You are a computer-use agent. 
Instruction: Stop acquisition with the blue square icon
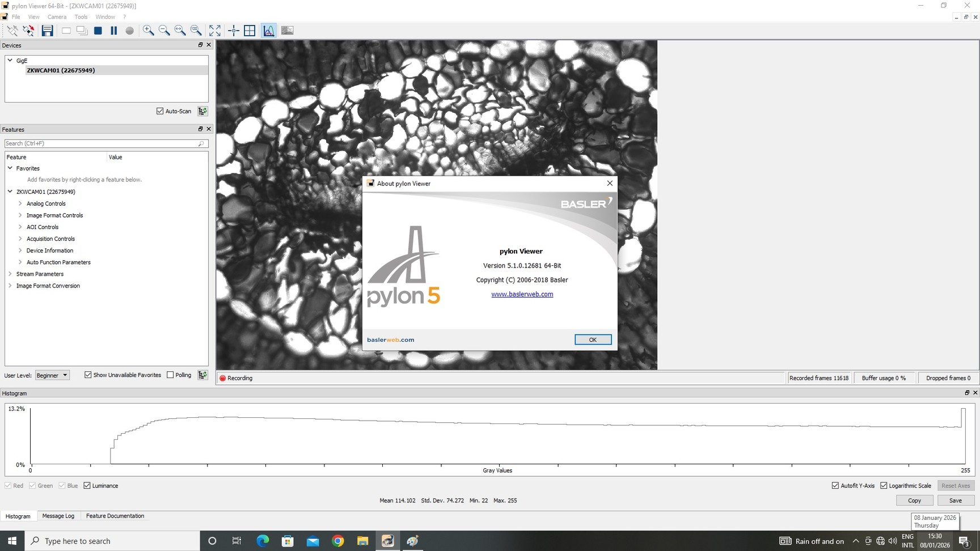[98, 31]
